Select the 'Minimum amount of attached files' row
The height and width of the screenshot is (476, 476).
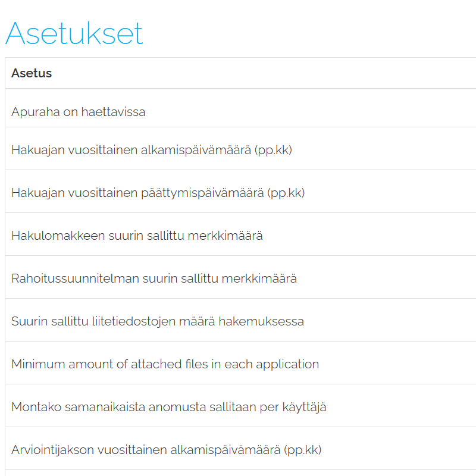165,364
